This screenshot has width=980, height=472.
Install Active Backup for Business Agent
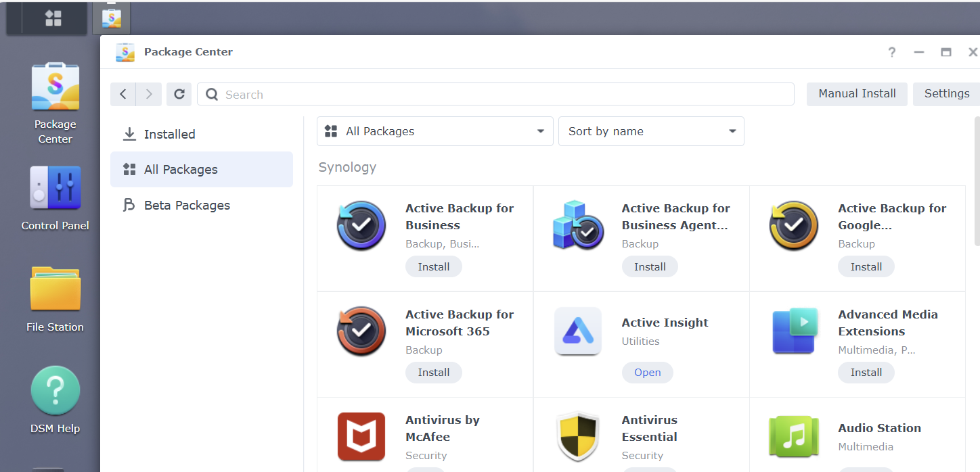point(650,266)
